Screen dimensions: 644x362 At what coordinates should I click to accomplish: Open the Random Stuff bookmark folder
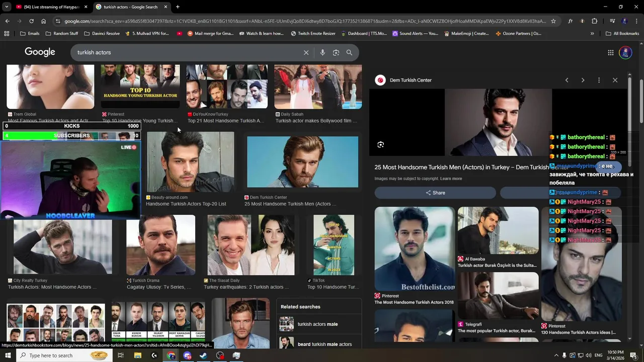(x=62, y=34)
